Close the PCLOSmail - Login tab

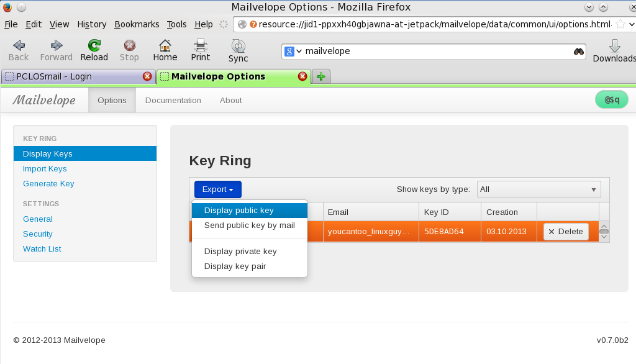(x=147, y=76)
